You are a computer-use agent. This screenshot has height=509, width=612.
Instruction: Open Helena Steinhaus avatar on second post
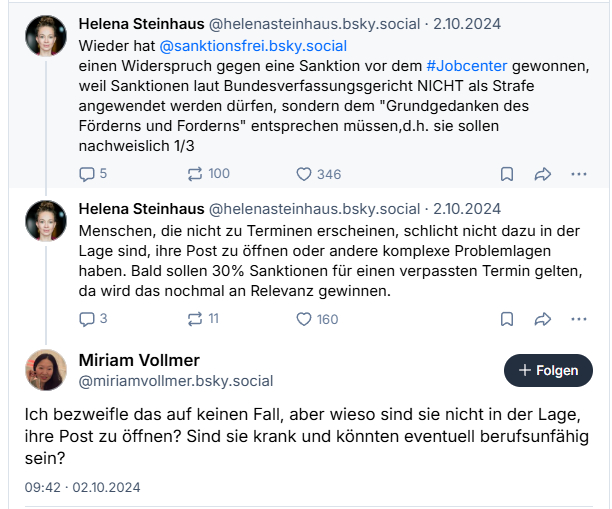[x=46, y=220]
